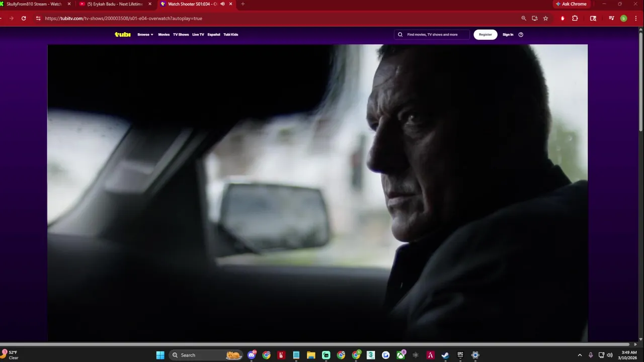Image resolution: width=644 pixels, height=362 pixels.
Task: Click the Sign In link
Action: [x=508, y=35]
